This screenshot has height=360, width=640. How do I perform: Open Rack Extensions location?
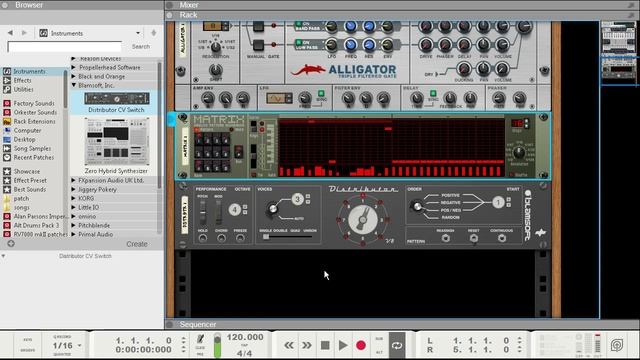tap(34, 121)
